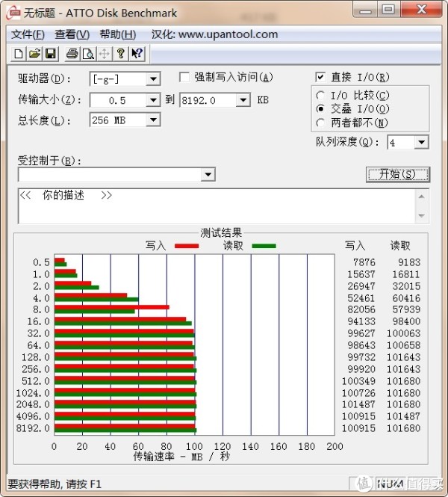The width and height of the screenshot is (448, 497).
Task: Expand the 受控制于(B) dropdown
Action: click(208, 175)
